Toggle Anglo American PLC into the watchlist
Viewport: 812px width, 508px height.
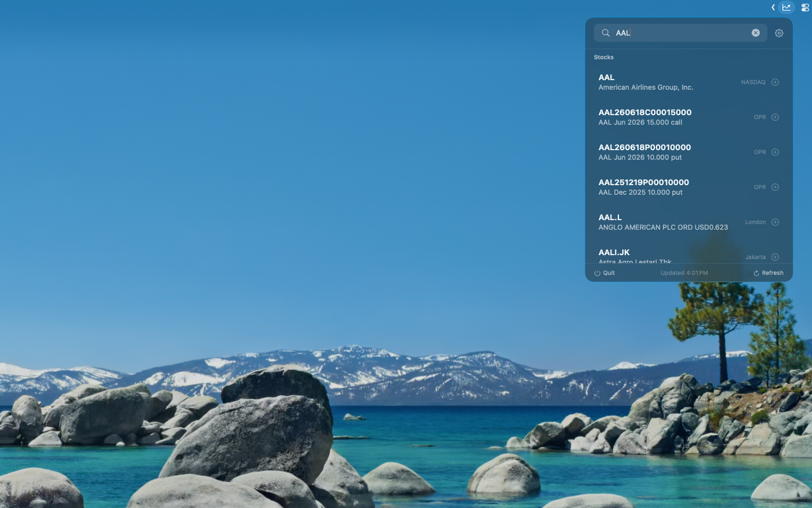pos(775,222)
